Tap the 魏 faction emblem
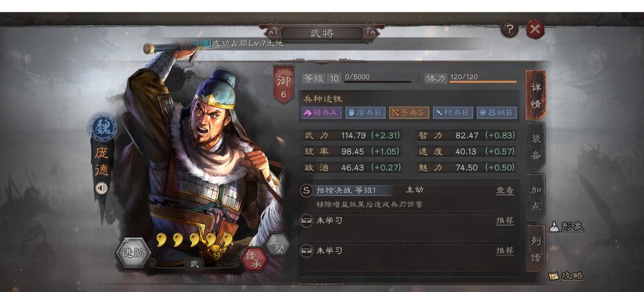The width and height of the screenshot is (644, 292). 103,127
